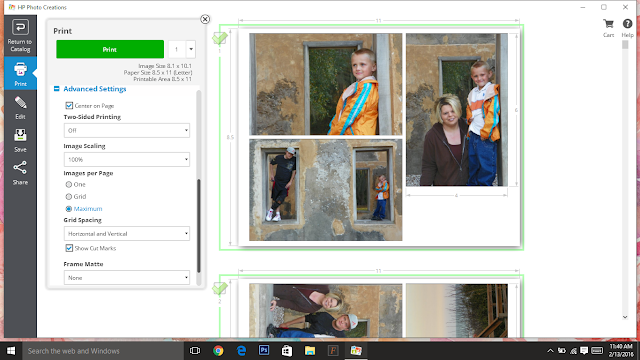Click the HP Photo Creations taskbar icon
The width and height of the screenshot is (640, 360).
pos(356,351)
